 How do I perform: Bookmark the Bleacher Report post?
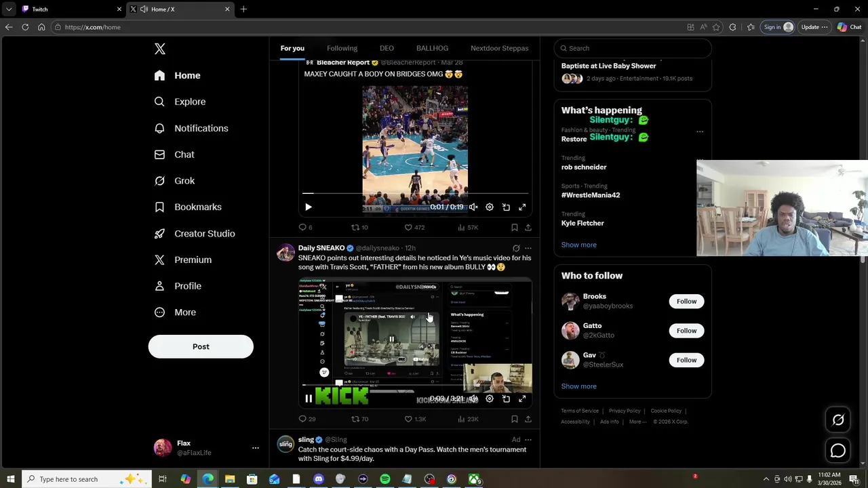click(514, 228)
